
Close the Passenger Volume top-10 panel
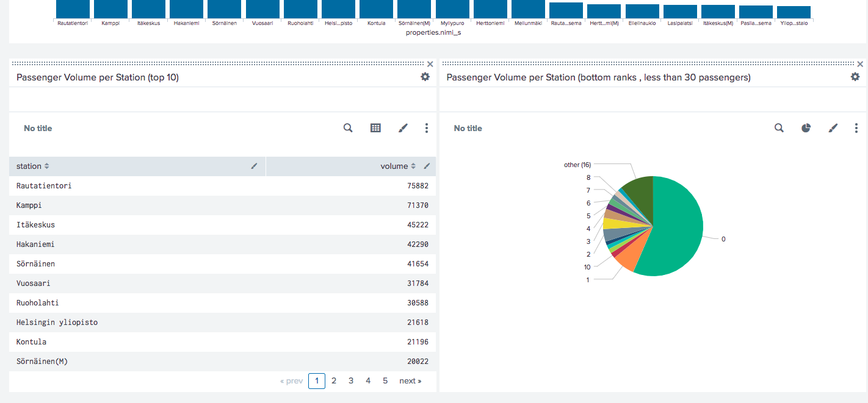(430, 63)
